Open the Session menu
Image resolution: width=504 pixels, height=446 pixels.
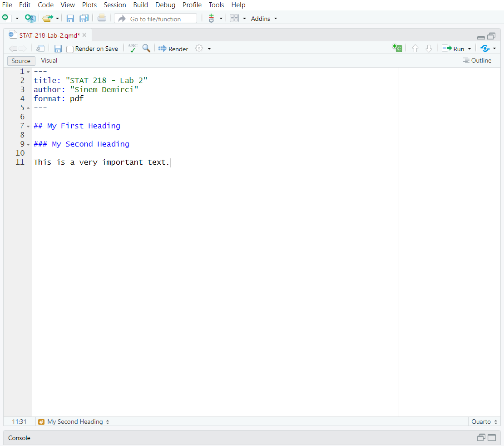pyautogui.click(x=114, y=5)
